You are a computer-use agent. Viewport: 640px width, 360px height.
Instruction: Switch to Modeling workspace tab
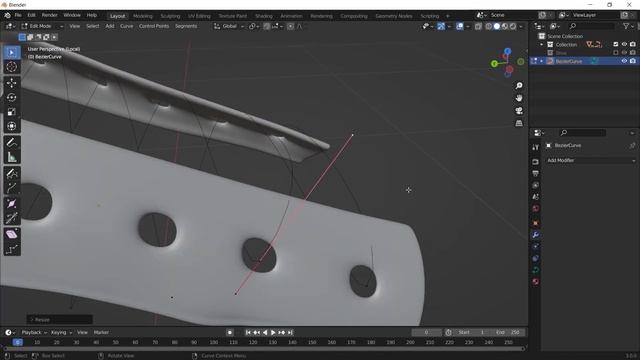142,16
